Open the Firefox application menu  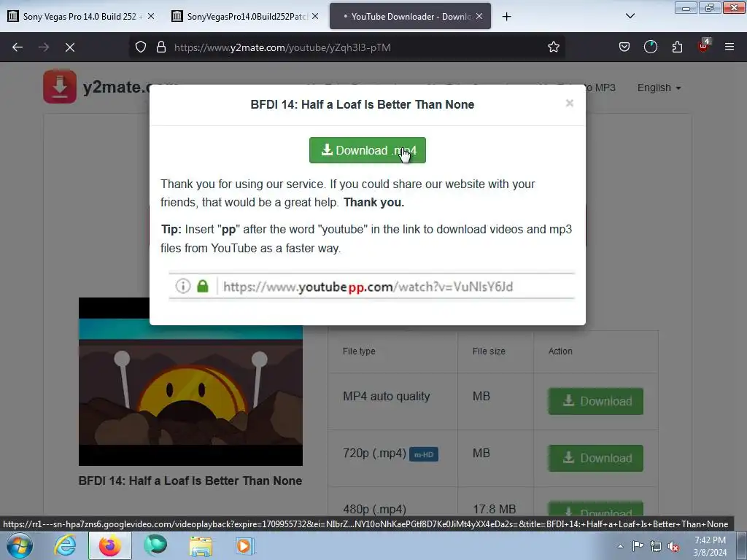tap(729, 47)
